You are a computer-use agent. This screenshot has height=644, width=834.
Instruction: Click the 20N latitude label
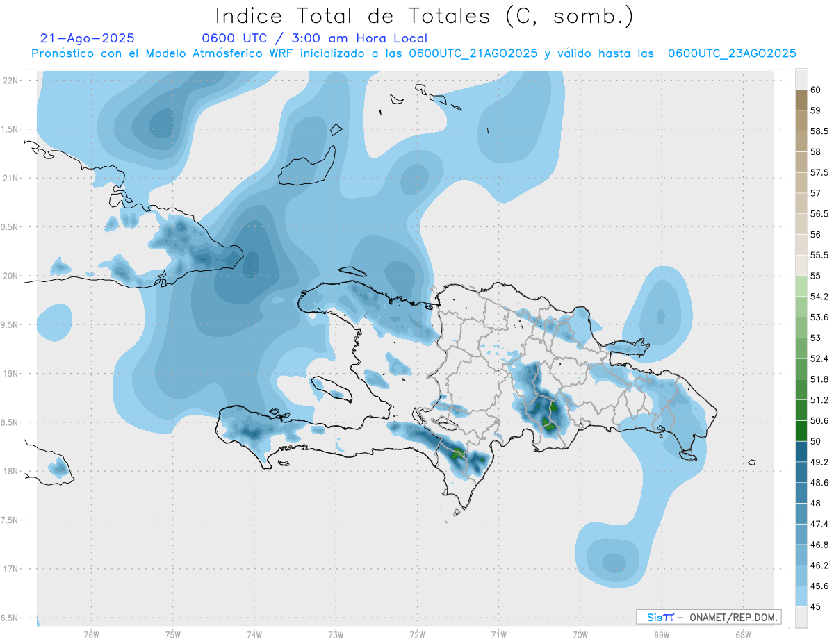tap(10, 276)
